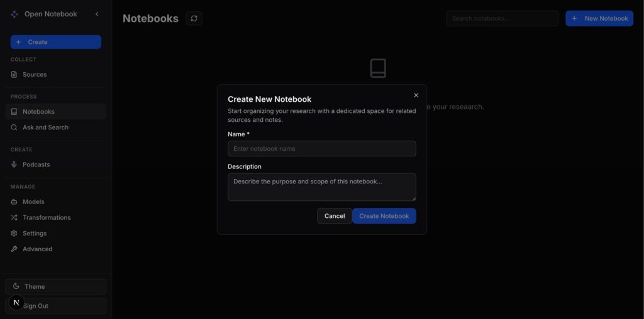Click the Models robot icon

14,202
